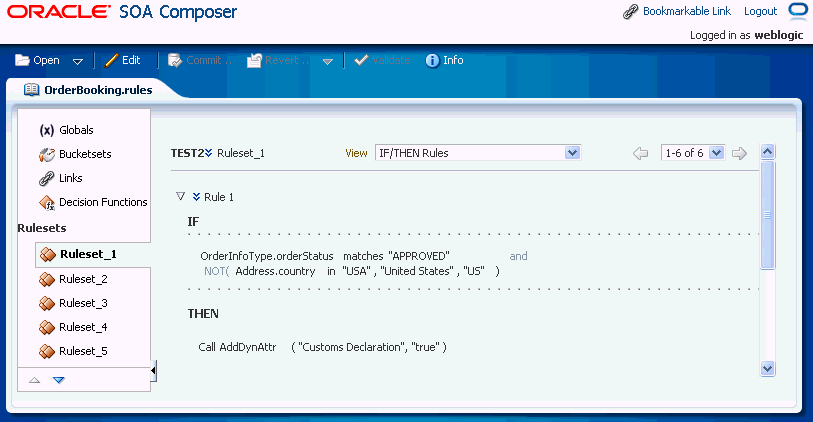
Task: Click the Ruleset_1 name next to TEST2
Action: [241, 153]
